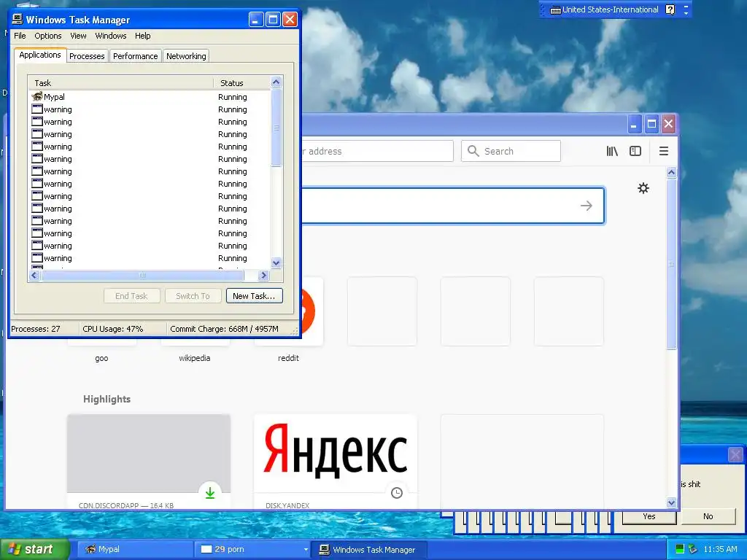
Task: Open the reddit top site tile
Action: (x=312, y=311)
